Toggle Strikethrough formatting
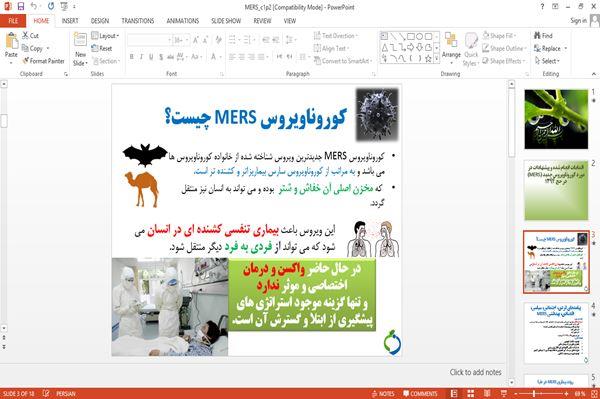The height and width of the screenshot is (399, 600). 170,57
